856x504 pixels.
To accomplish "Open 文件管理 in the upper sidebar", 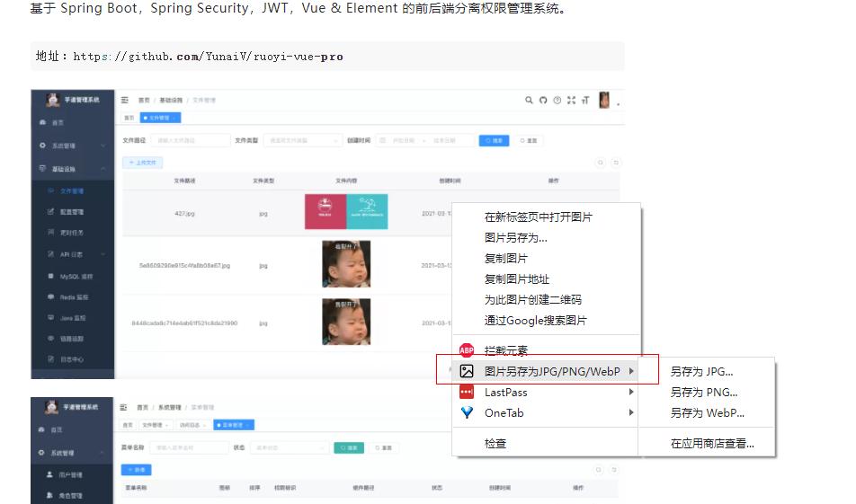I will click(73, 190).
